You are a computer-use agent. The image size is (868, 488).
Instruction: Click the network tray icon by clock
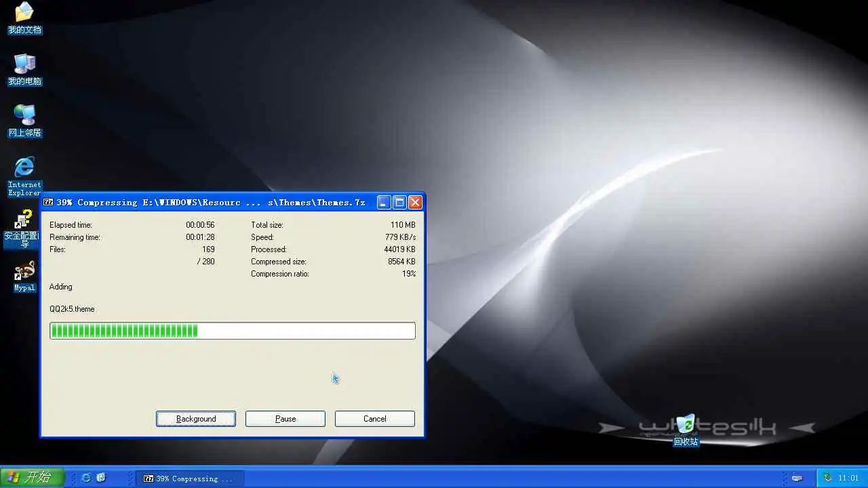pos(827,478)
